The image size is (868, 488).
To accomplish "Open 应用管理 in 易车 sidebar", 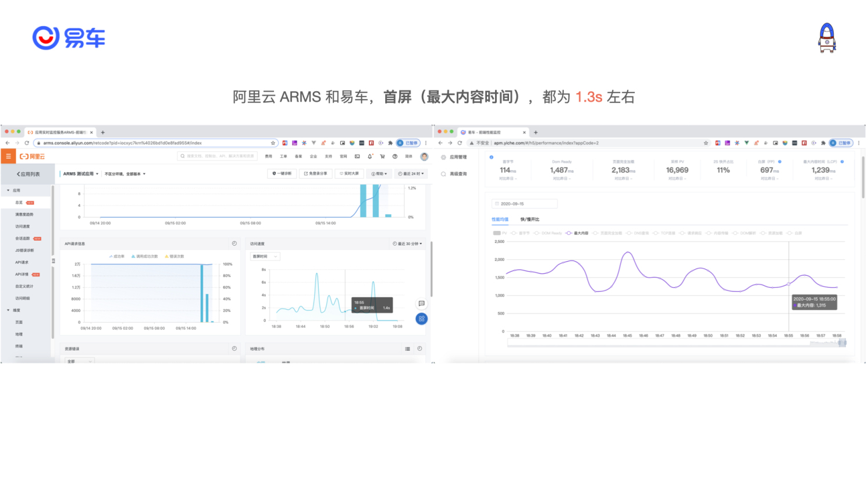I will pos(454,157).
